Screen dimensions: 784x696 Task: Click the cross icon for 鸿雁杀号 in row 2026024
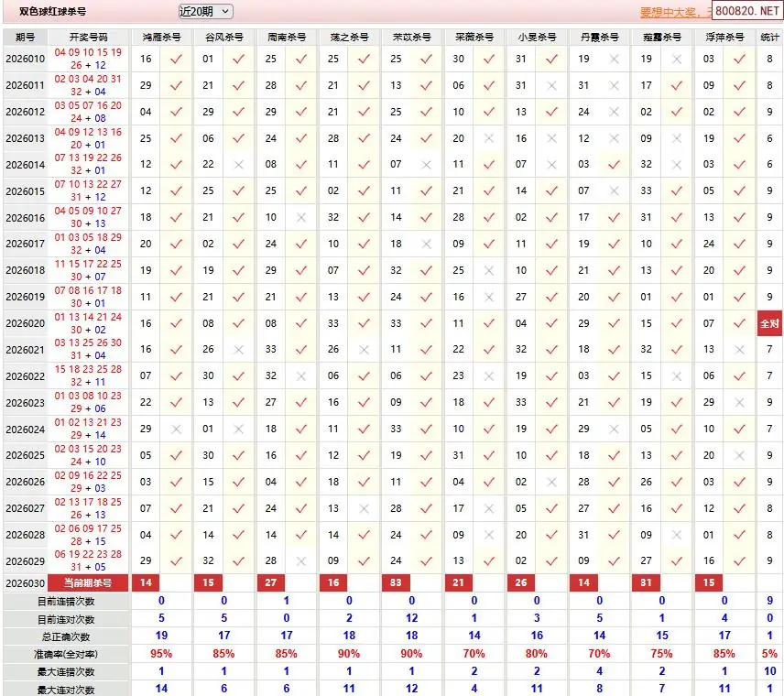pyautogui.click(x=177, y=430)
